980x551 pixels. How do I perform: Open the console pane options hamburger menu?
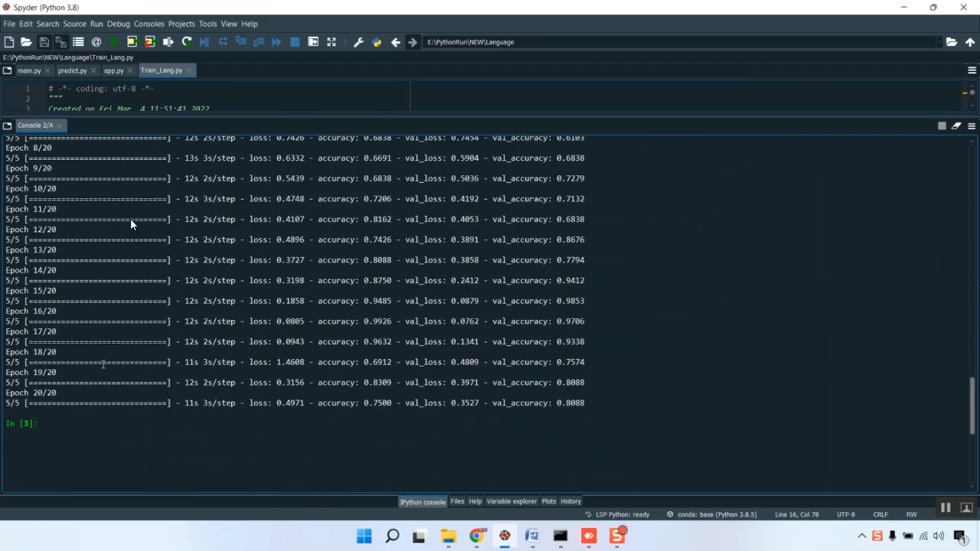point(972,126)
